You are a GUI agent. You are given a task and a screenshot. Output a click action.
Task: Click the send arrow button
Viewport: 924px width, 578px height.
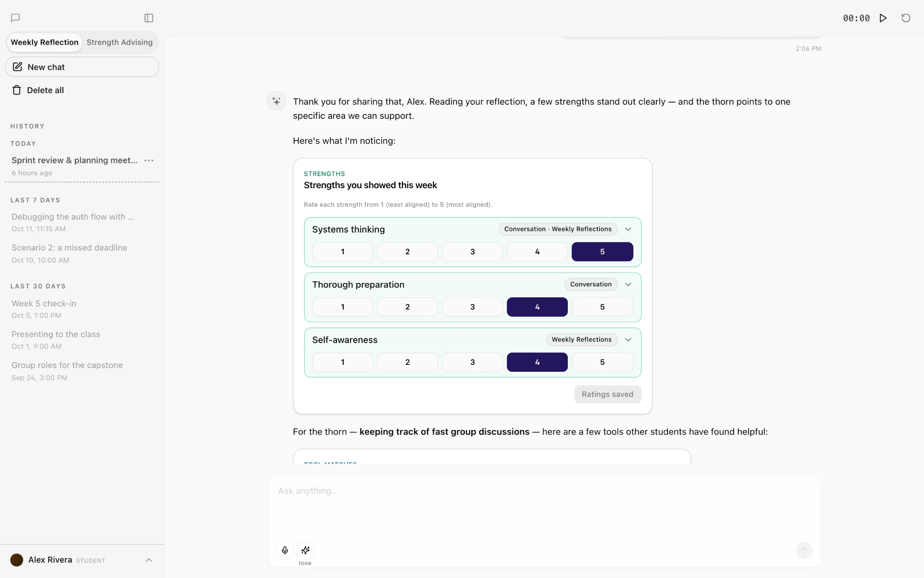804,550
